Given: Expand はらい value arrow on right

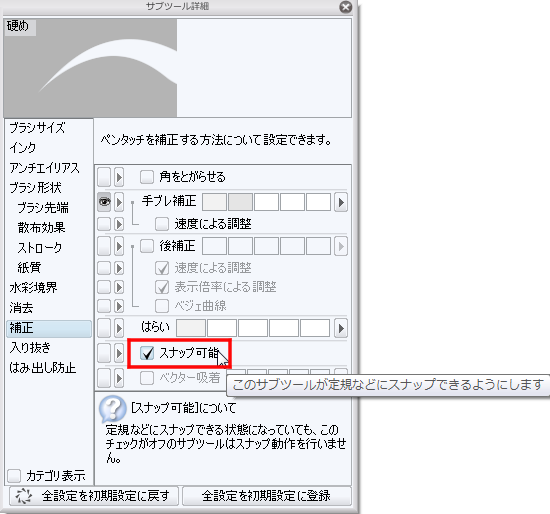Looking at the screenshot, I should click(x=341, y=328).
